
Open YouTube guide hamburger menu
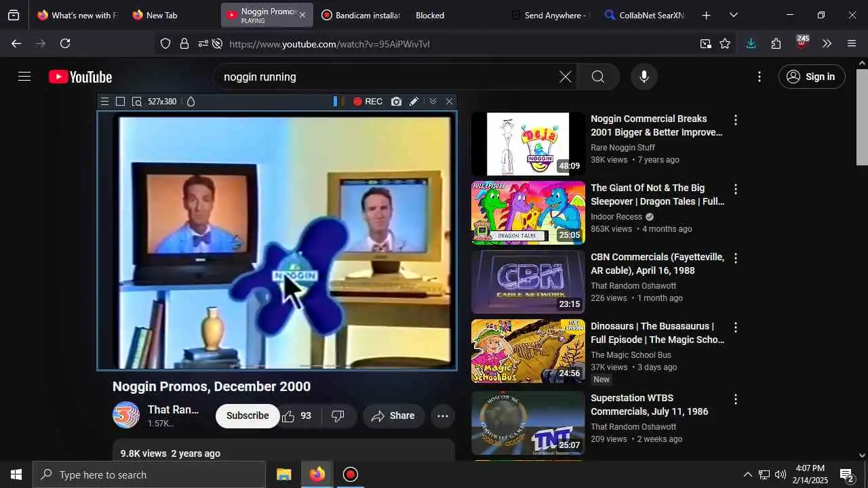(24, 77)
